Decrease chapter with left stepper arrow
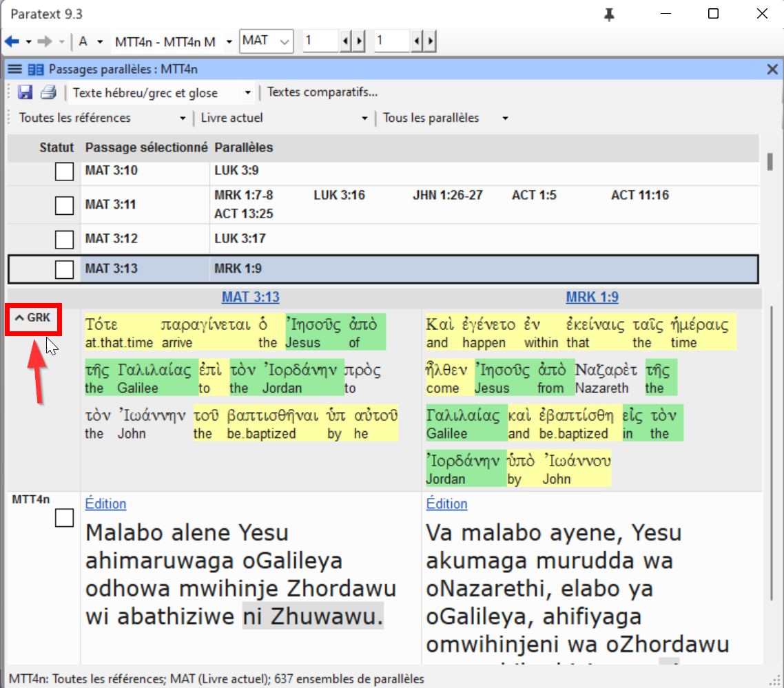The height and width of the screenshot is (688, 784). pos(346,41)
